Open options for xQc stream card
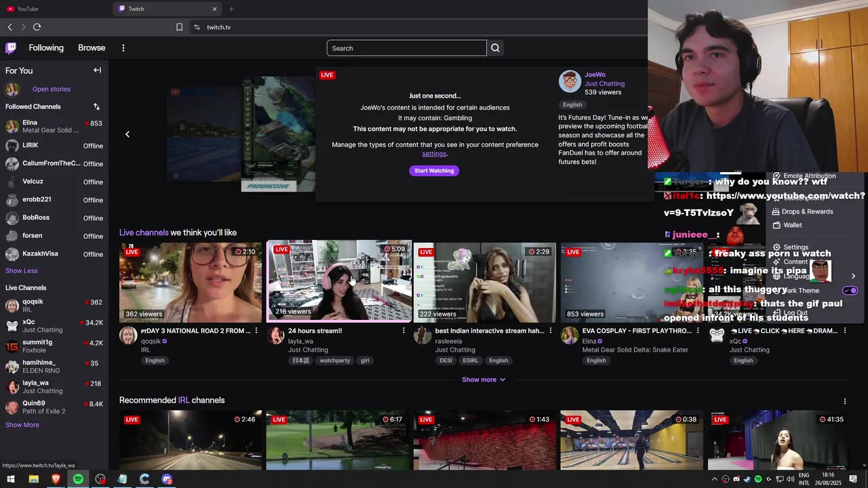Screen dimensions: 868x488 (x=844, y=331)
